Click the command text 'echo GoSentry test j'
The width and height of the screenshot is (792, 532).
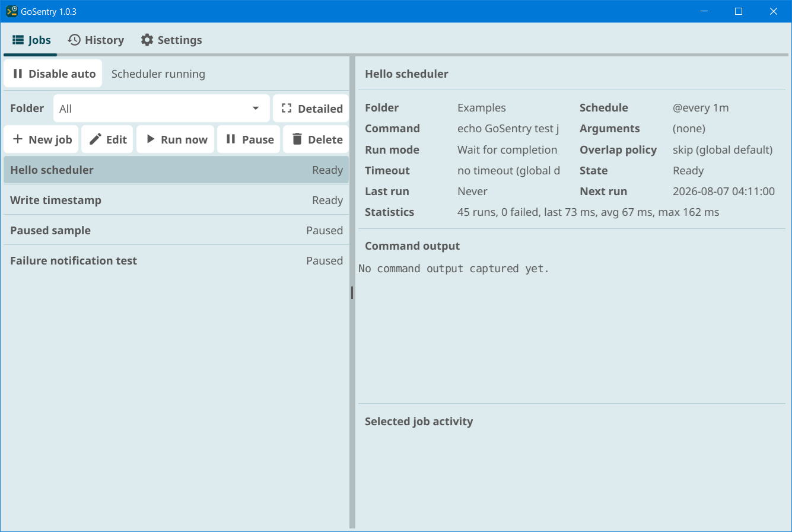pos(508,129)
